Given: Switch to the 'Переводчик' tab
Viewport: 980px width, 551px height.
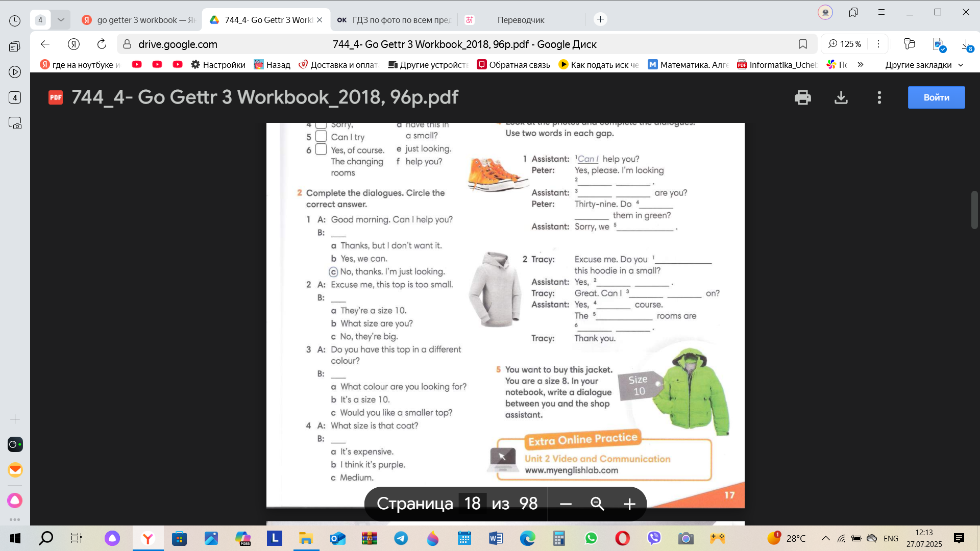Looking at the screenshot, I should pos(521,20).
